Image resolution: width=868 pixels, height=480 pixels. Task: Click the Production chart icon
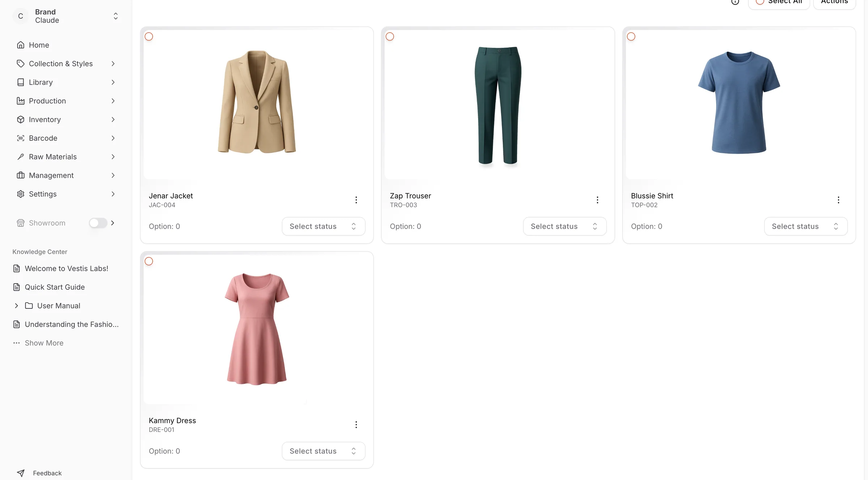pos(21,101)
